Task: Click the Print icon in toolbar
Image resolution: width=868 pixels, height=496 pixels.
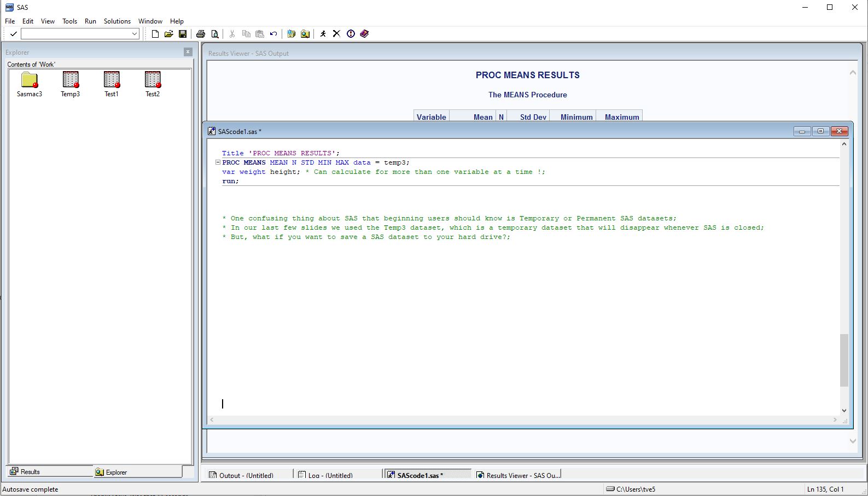Action: pos(201,34)
